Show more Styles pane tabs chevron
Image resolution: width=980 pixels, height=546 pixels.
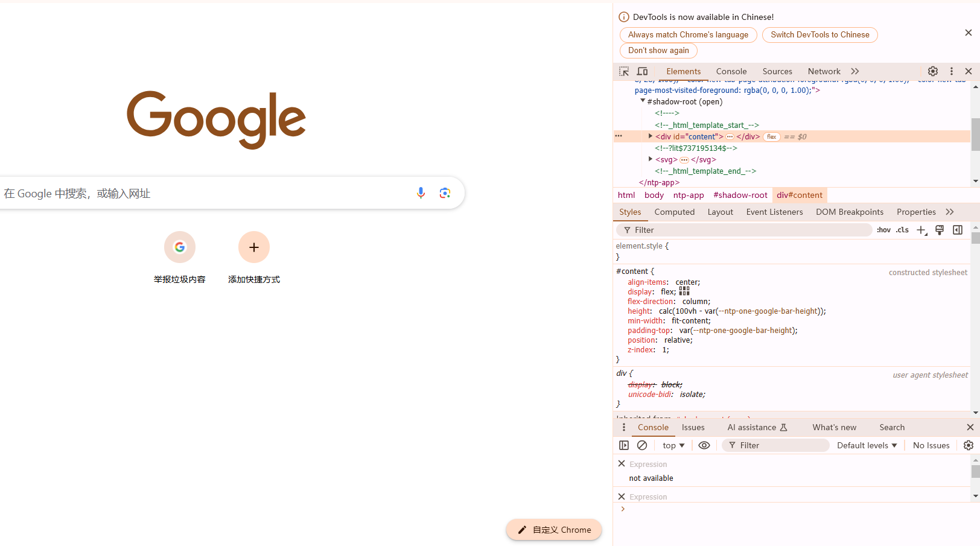click(x=950, y=212)
